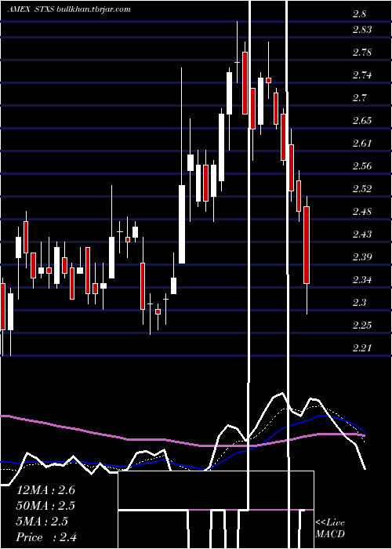Viewport: 392px width, 549px height.
Task: Click the MACD label
Action: (330, 534)
